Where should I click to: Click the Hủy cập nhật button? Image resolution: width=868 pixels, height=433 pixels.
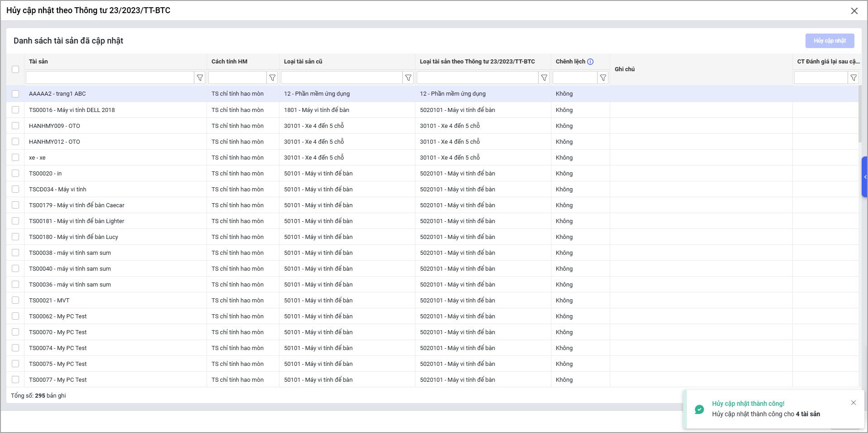coord(829,41)
